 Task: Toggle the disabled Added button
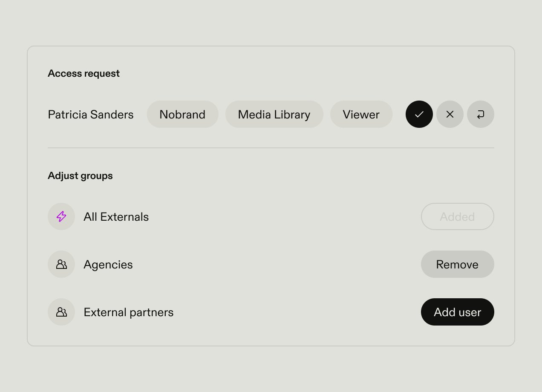point(457,216)
